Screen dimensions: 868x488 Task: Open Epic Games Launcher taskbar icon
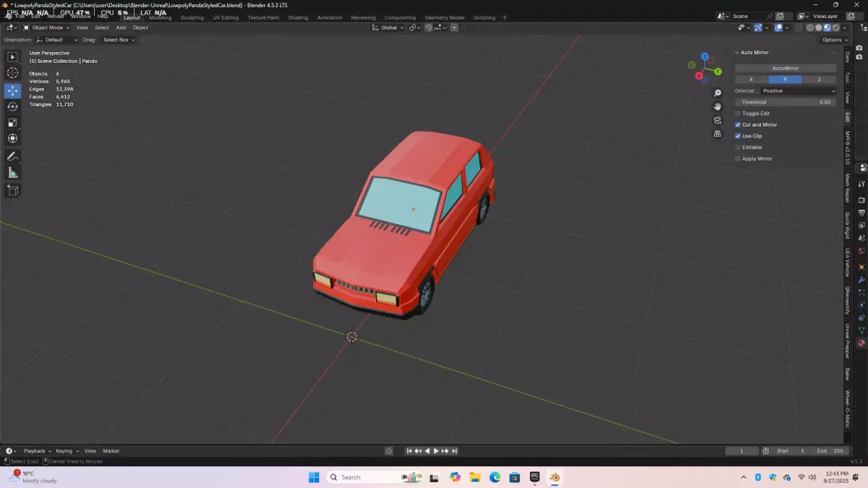[x=535, y=477]
